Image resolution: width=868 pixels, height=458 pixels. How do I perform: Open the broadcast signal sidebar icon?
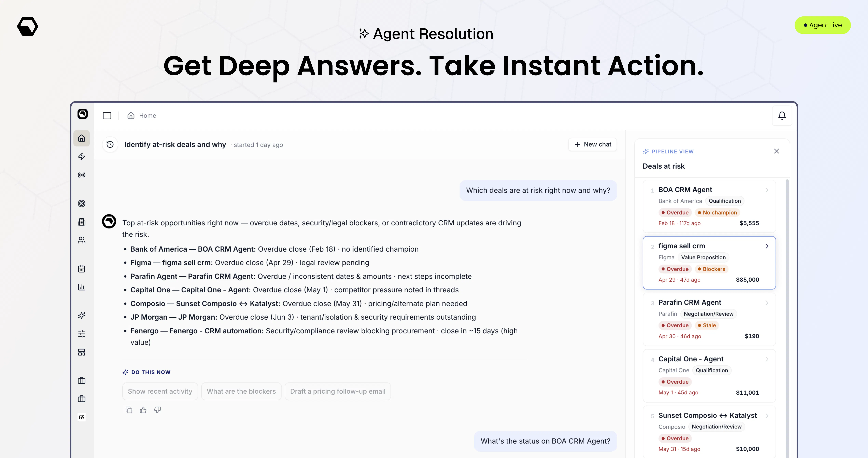pyautogui.click(x=82, y=175)
